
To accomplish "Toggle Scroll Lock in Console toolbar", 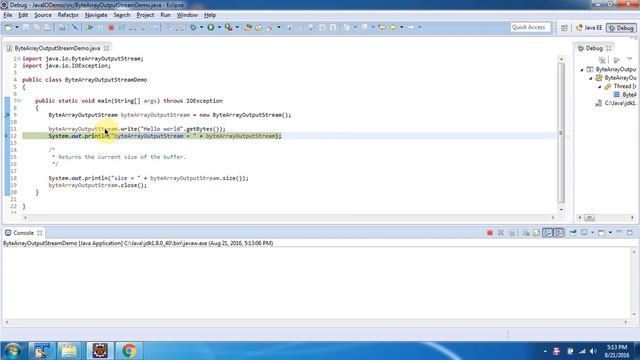I will [536, 233].
